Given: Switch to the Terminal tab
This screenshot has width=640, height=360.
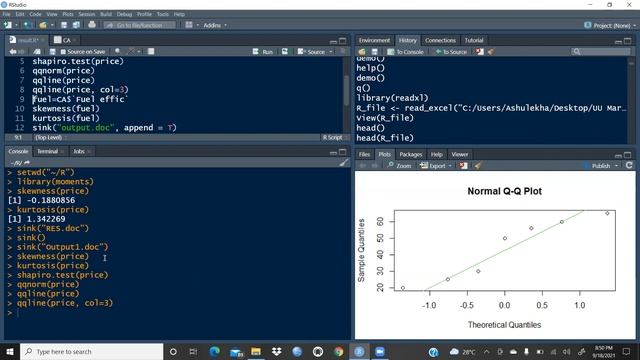Looking at the screenshot, I should [x=48, y=151].
